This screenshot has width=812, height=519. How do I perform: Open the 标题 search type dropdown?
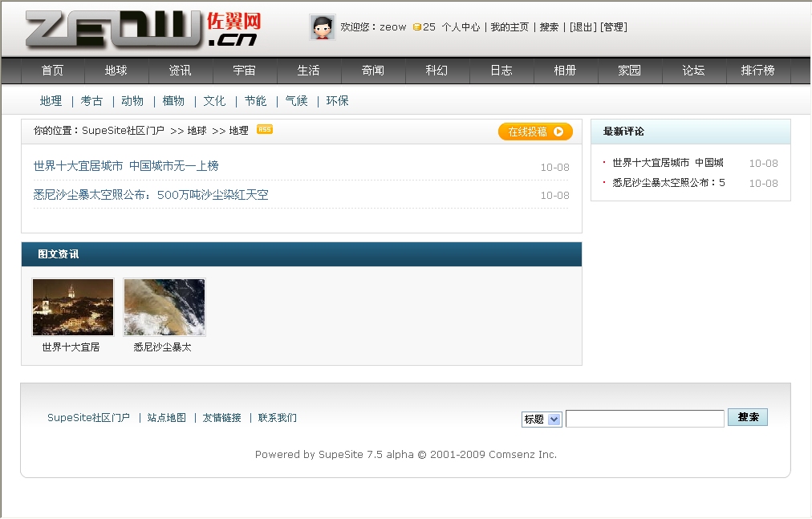click(542, 417)
